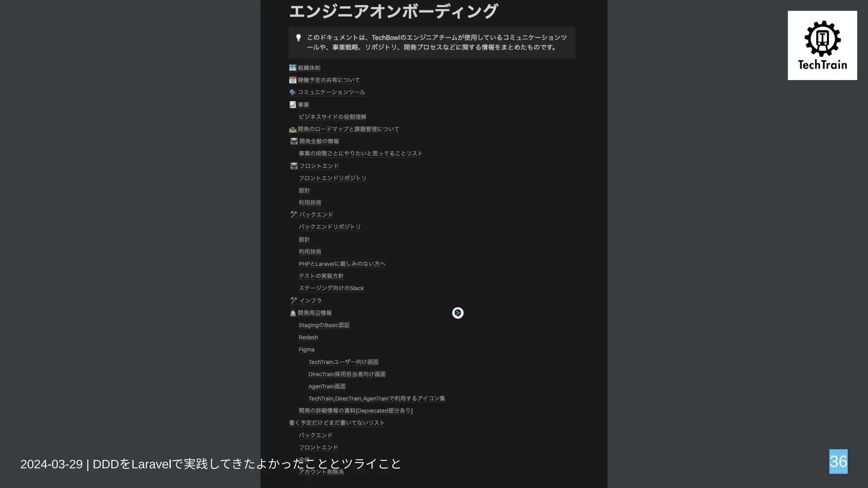Viewport: 868px width, 488px height.
Task: Open the 開発全般の情報 link
Action: [x=319, y=141]
